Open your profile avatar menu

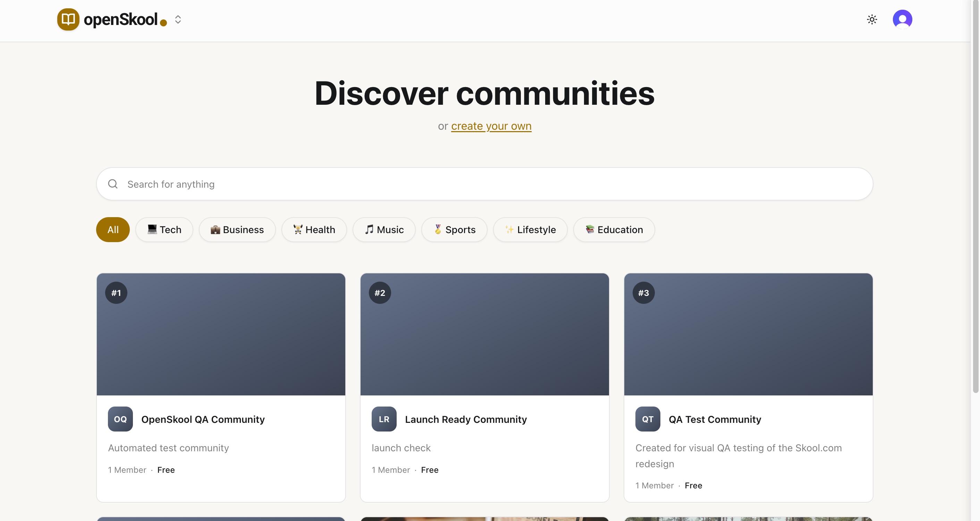point(903,19)
